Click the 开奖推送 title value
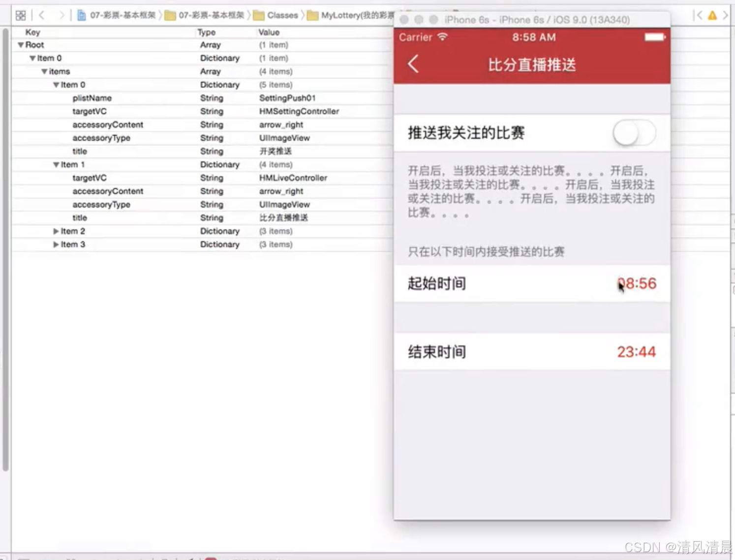Screen dimensions: 735x560 coord(276,151)
